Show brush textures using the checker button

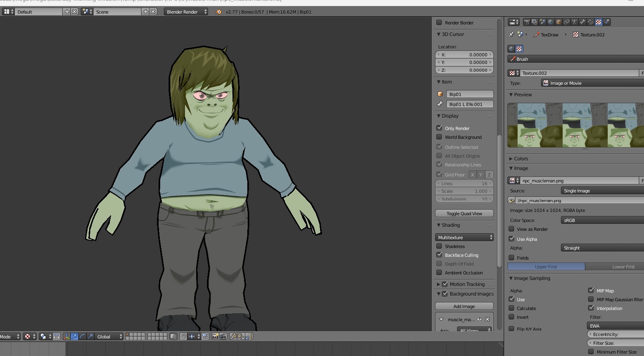tap(519, 49)
